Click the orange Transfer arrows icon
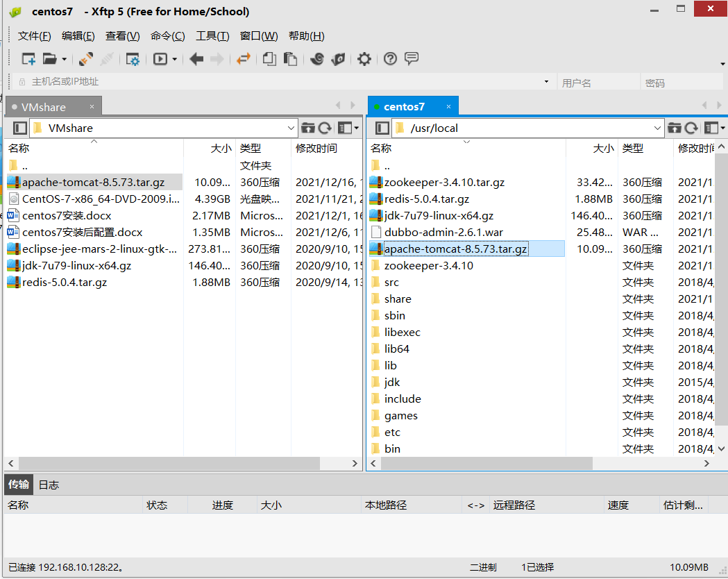 click(244, 59)
